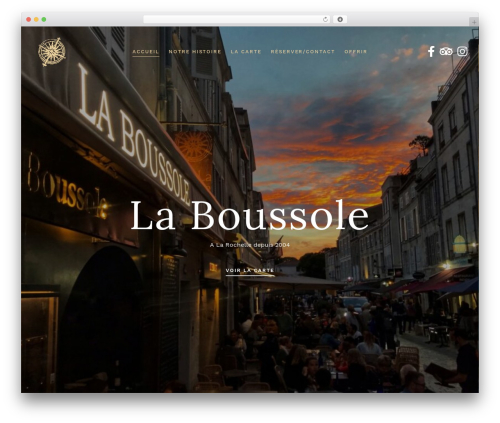Minimize the window with the yellow button
Viewport: 500px width, 423px height.
[36, 19]
